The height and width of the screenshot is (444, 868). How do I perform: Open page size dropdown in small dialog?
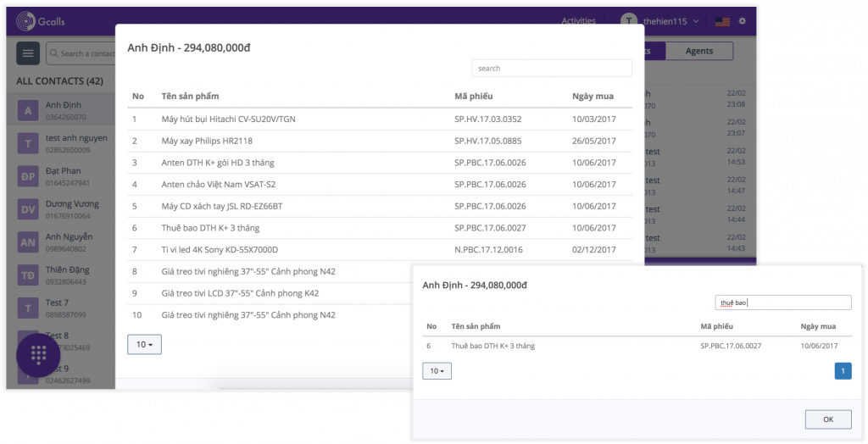pyautogui.click(x=437, y=371)
